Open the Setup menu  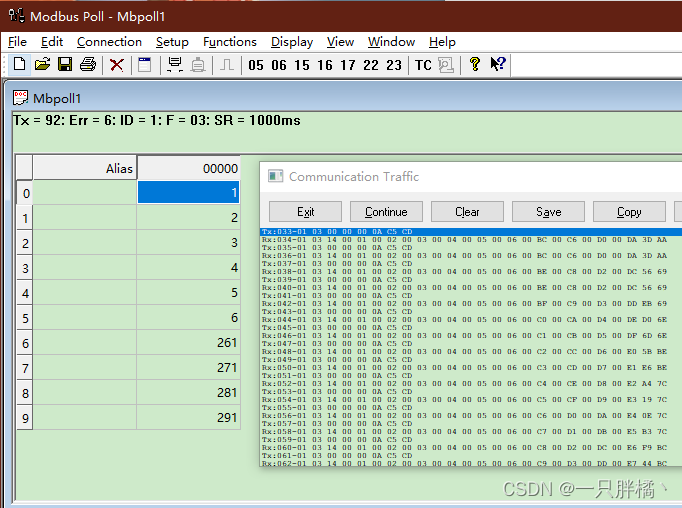click(x=172, y=42)
